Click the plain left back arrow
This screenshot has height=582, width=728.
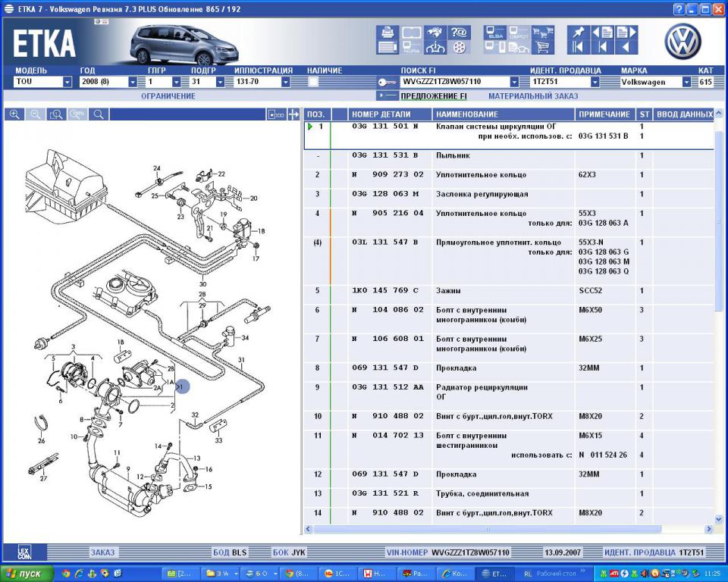tap(626, 47)
